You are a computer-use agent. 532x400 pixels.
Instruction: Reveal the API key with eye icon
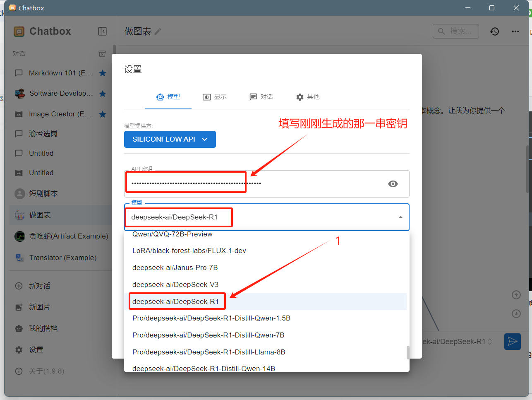tap(393, 184)
